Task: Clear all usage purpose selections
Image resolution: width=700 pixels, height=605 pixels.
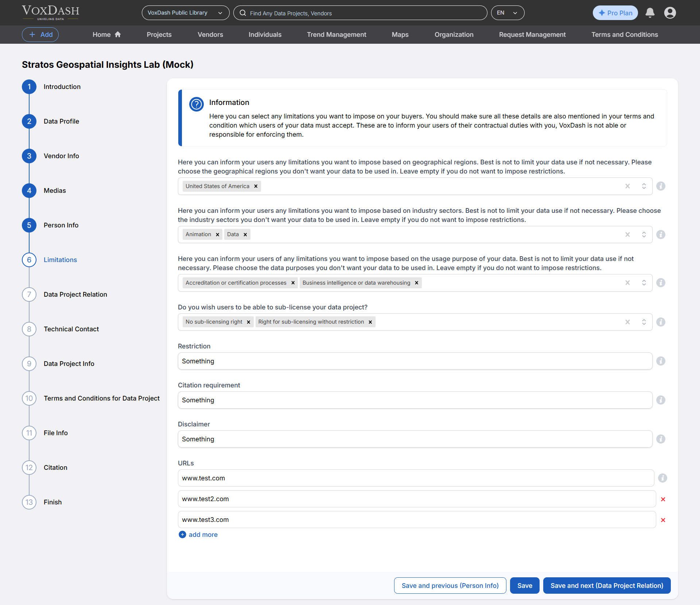Action: point(627,283)
